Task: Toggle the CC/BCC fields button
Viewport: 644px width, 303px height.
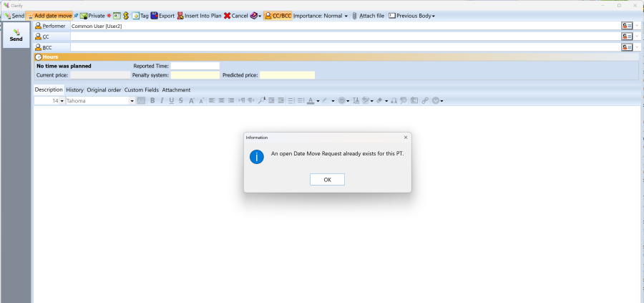Action: [x=278, y=16]
